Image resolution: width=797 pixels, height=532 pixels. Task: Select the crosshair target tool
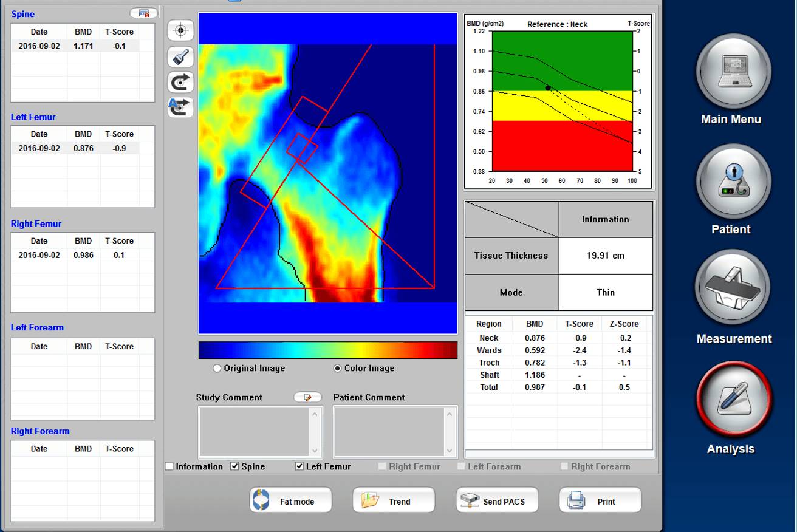coord(180,30)
